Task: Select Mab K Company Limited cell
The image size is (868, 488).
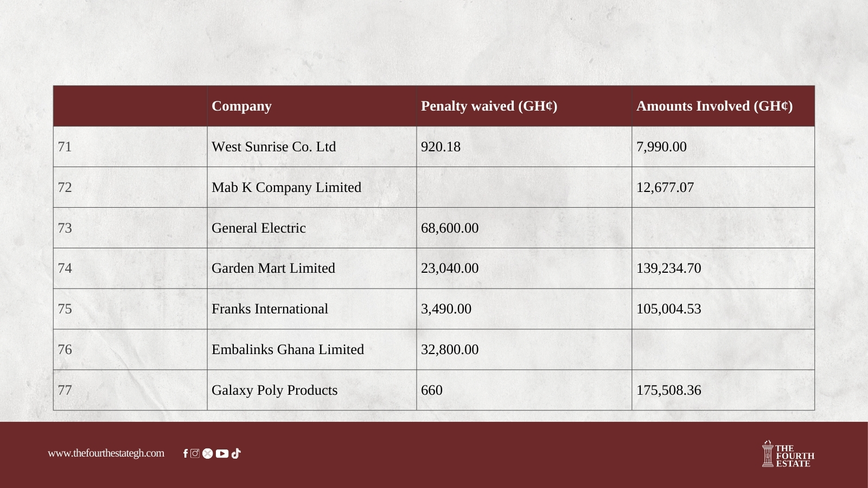Action: click(x=312, y=187)
